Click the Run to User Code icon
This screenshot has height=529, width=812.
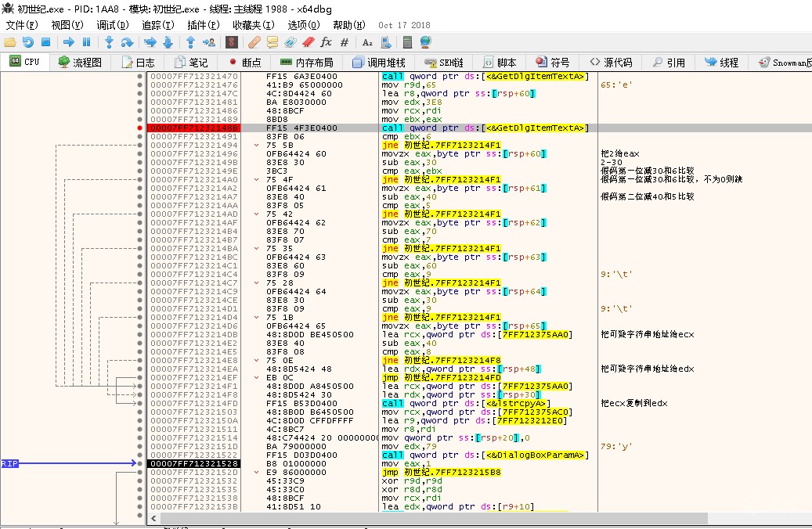coord(209,42)
